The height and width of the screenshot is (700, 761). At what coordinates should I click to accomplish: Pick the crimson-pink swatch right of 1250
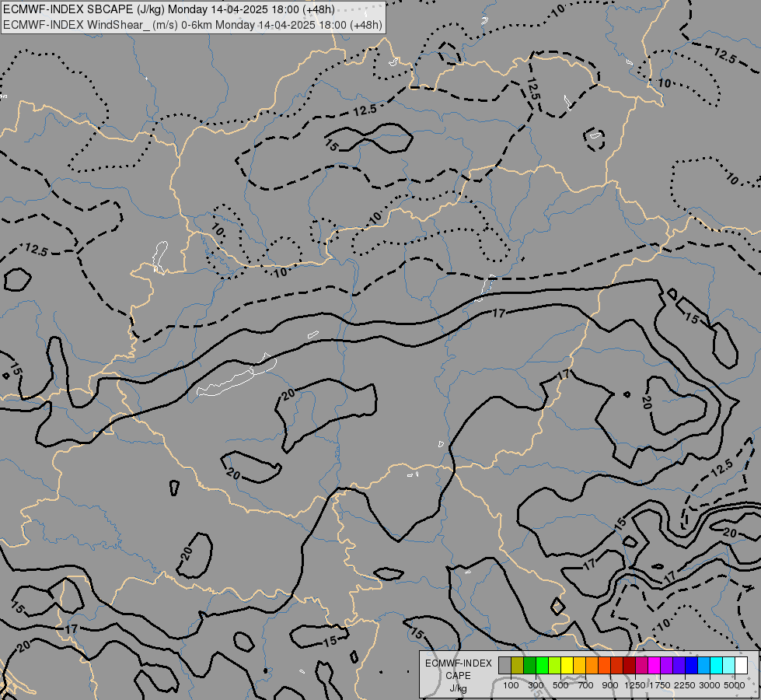click(x=641, y=666)
